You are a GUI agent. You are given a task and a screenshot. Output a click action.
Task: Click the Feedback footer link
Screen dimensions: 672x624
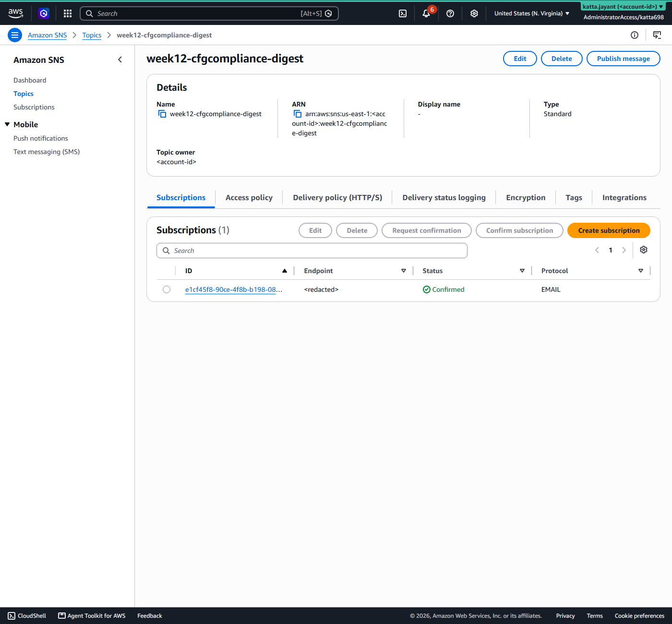(150, 616)
